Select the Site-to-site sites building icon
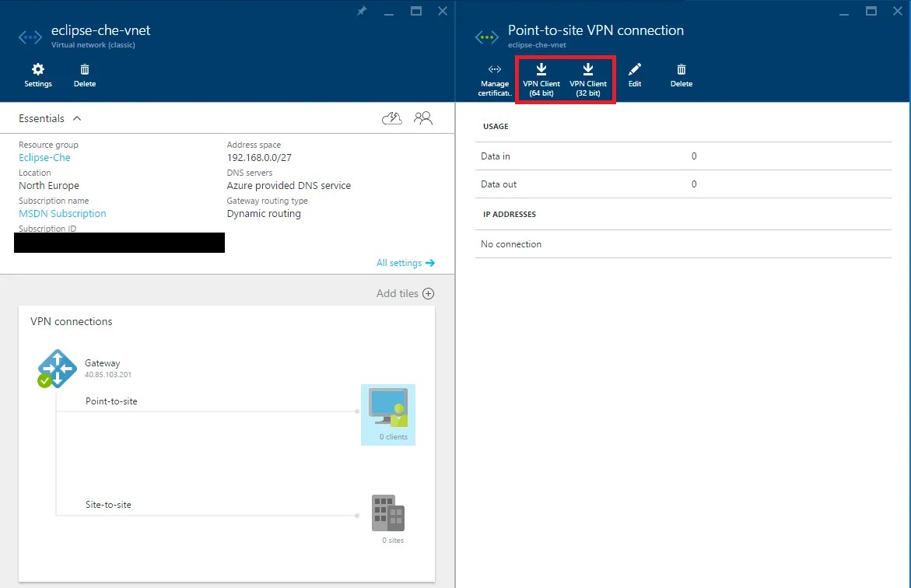This screenshot has width=911, height=588. [x=388, y=513]
